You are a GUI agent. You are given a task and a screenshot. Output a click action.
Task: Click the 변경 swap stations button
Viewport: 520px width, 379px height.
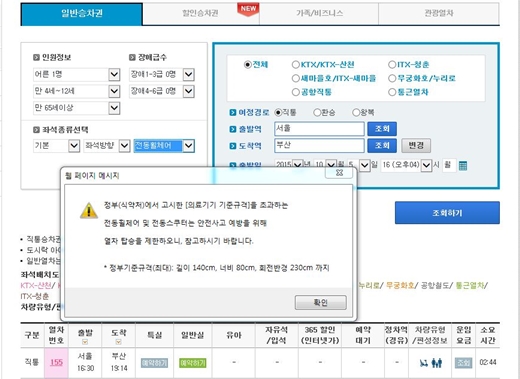pyautogui.click(x=416, y=145)
